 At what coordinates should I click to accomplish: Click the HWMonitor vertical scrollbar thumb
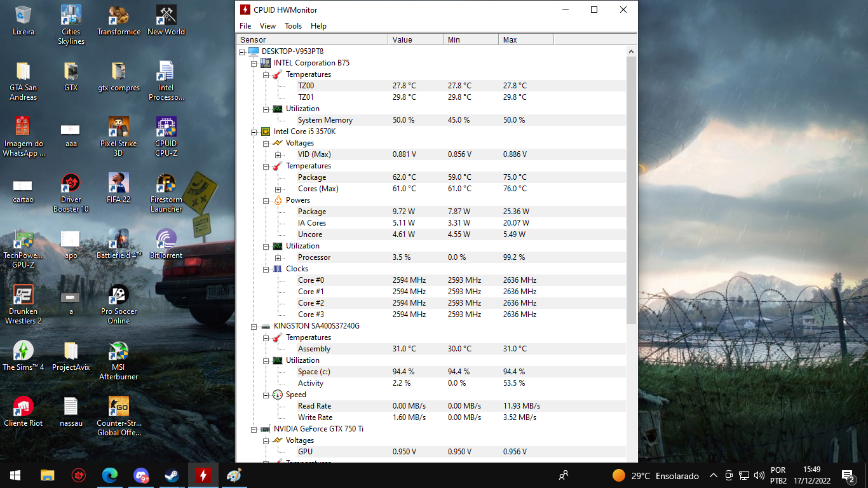631,191
